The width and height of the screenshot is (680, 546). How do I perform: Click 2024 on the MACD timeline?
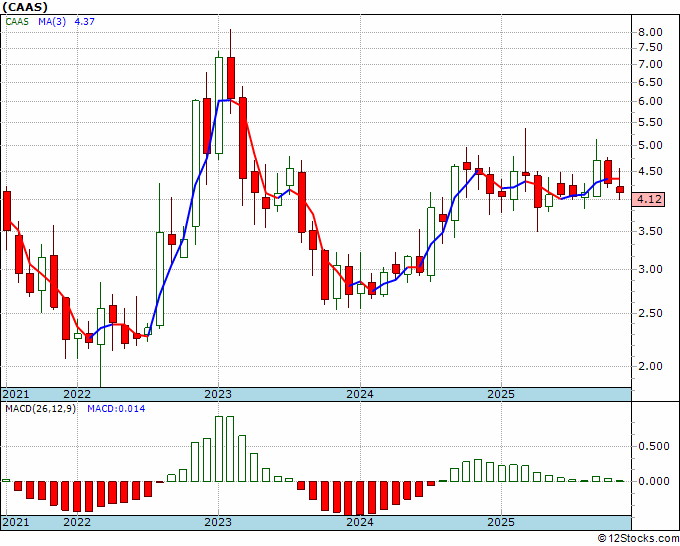click(360, 522)
